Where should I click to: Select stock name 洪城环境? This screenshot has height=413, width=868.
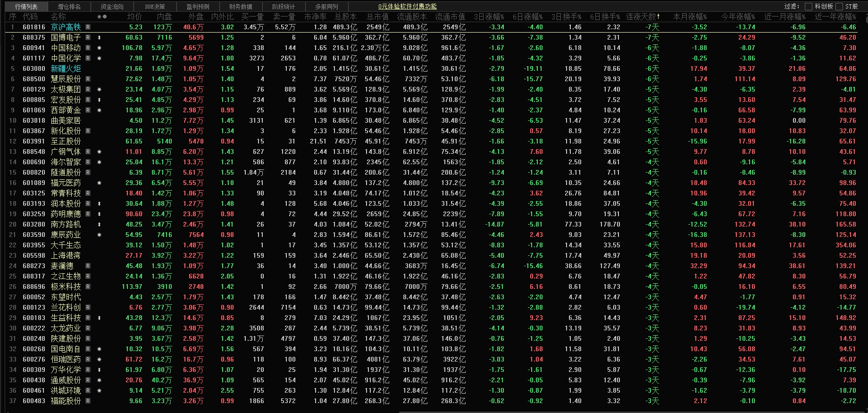pyautogui.click(x=66, y=391)
